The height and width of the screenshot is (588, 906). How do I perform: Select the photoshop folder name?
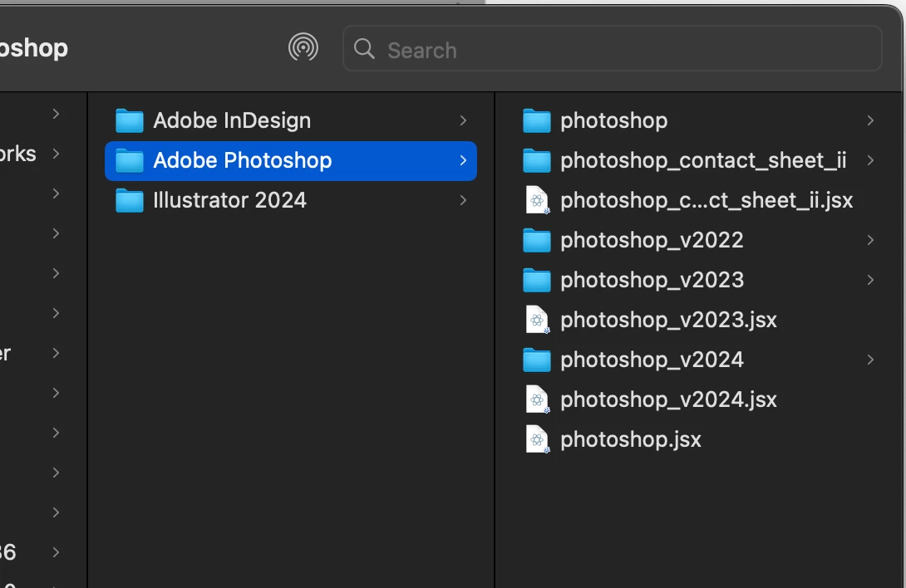[x=613, y=120]
